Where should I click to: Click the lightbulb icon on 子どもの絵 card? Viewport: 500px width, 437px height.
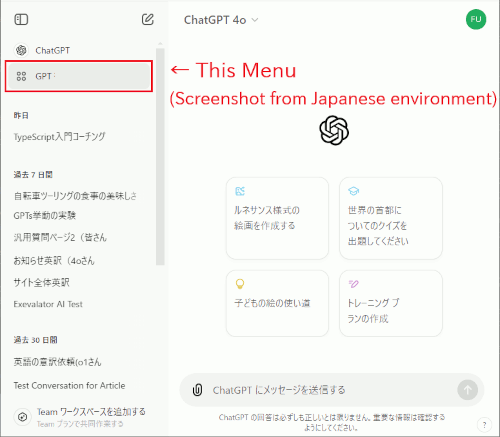[x=240, y=284]
